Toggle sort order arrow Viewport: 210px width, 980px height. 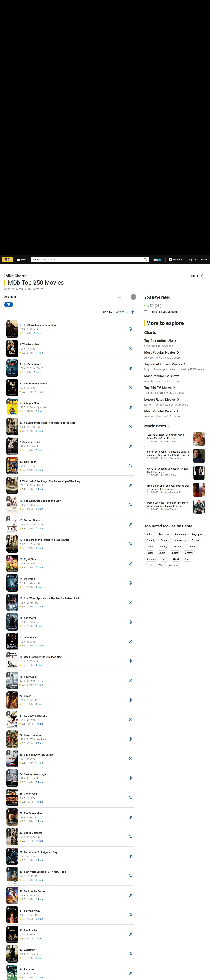point(133,312)
